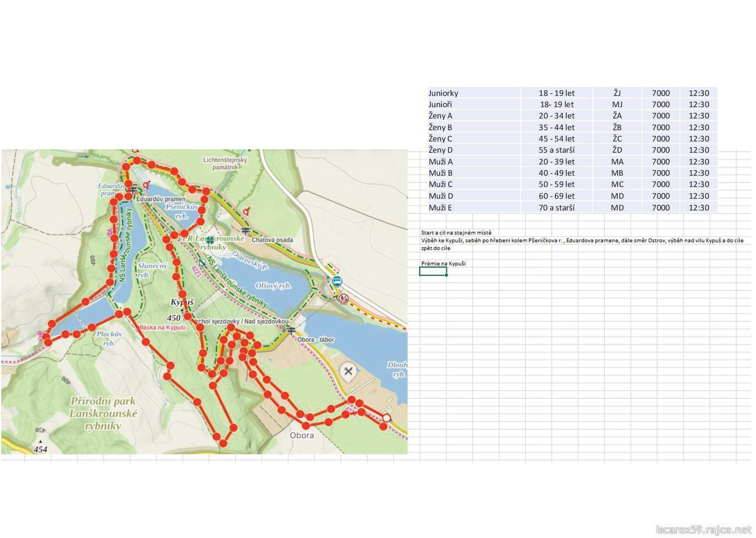Click wheelchair icon above Chatová osada signpost
This screenshot has width=756, height=538.
(247, 211)
